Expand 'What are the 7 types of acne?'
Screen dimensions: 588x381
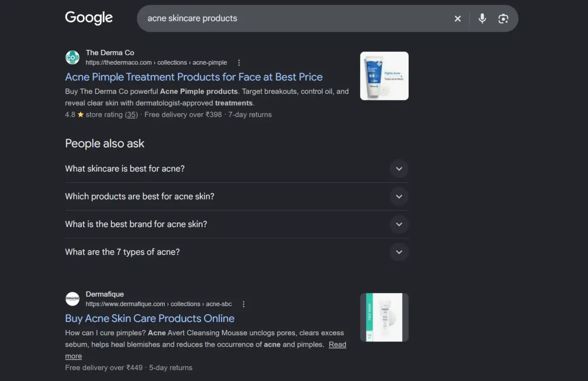pyautogui.click(x=236, y=252)
